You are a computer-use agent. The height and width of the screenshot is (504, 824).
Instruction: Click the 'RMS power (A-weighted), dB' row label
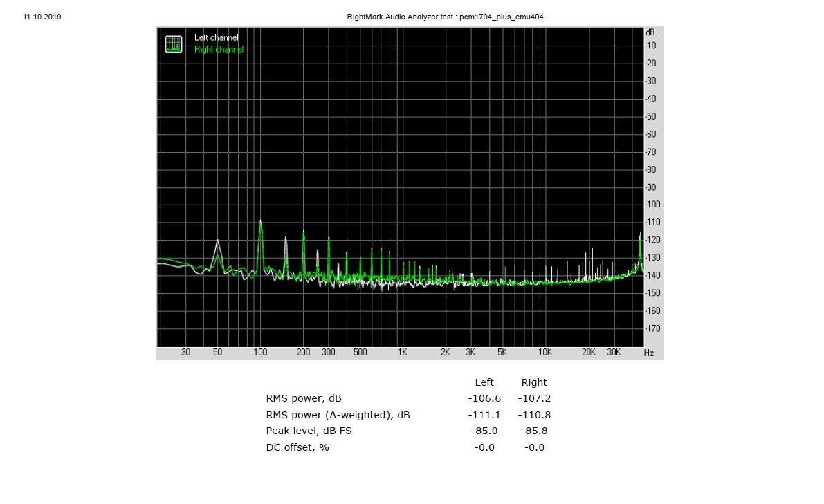338,415
